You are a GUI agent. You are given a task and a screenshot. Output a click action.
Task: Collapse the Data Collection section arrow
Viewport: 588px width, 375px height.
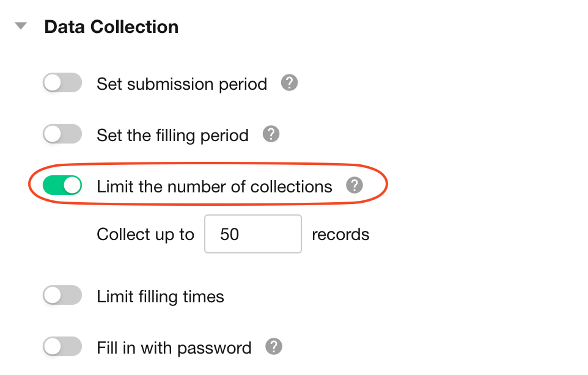tap(21, 27)
